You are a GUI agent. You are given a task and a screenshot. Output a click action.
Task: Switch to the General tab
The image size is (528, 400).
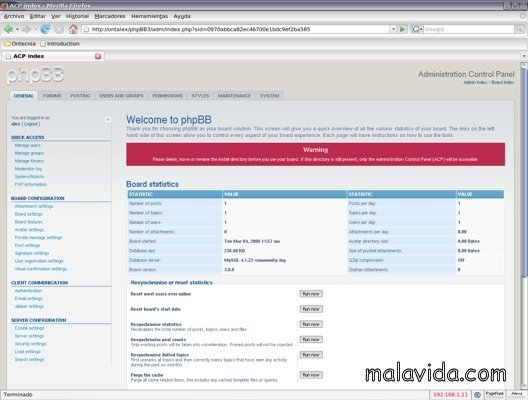[24, 96]
